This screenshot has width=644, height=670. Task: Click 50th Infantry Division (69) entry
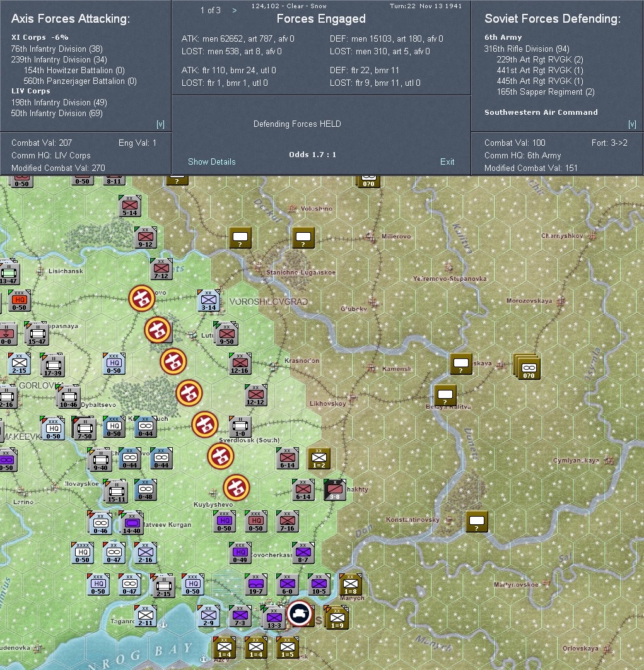tap(57, 113)
